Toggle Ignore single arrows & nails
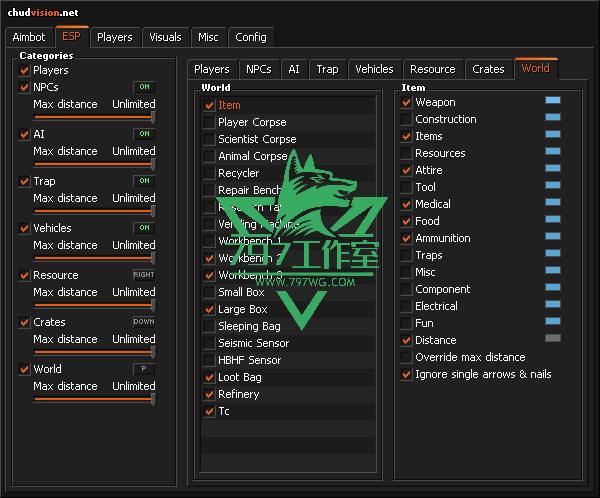The image size is (600, 498). tap(406, 374)
